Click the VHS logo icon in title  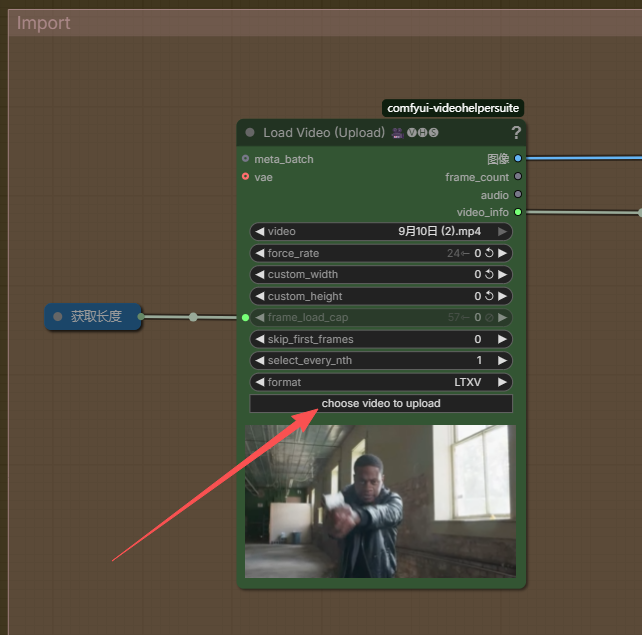pos(423,133)
